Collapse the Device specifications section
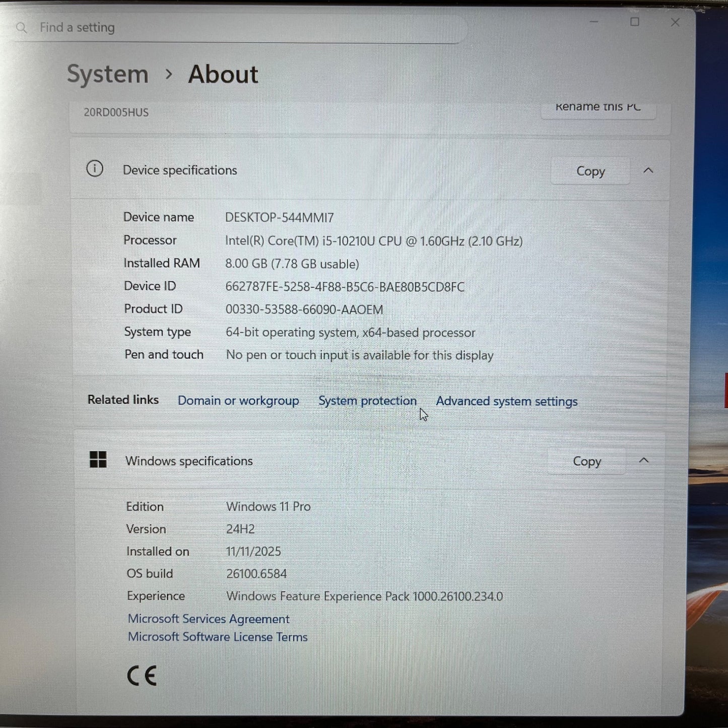728x728 pixels. pos(648,171)
